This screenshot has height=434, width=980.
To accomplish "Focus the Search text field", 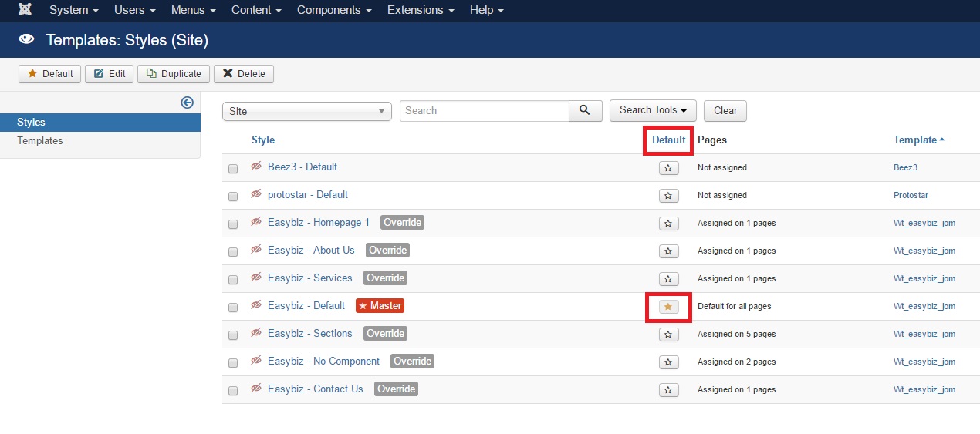I will (x=485, y=110).
